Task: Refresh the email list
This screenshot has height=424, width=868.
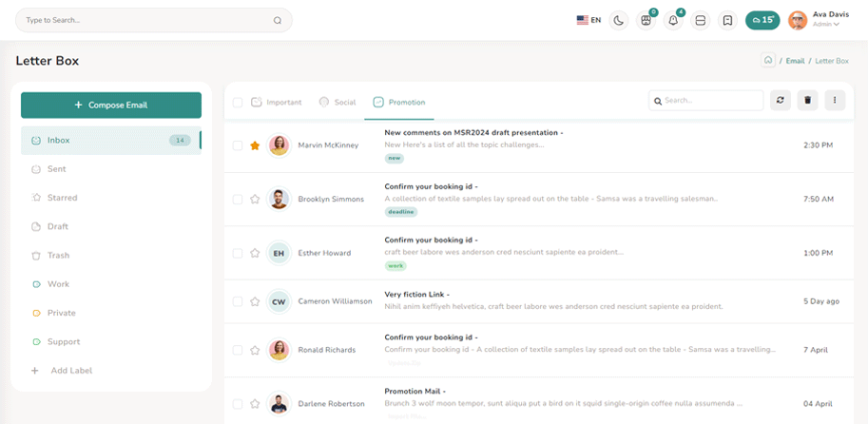Action: point(781,100)
